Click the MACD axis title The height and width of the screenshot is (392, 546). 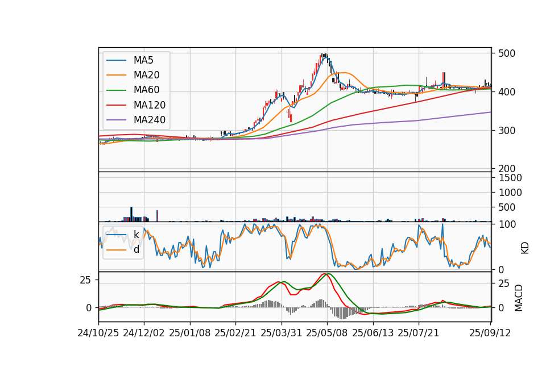(519, 298)
